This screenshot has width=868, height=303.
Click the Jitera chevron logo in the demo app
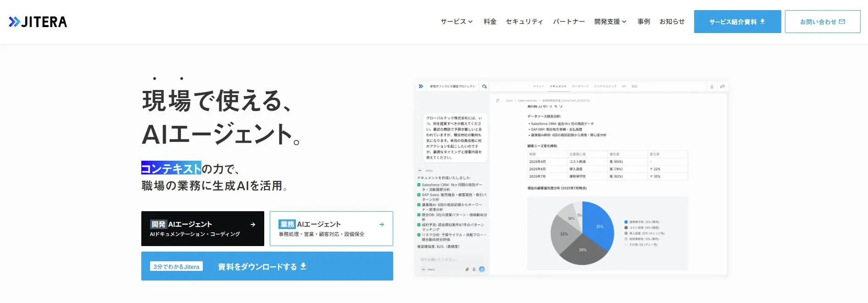421,86
